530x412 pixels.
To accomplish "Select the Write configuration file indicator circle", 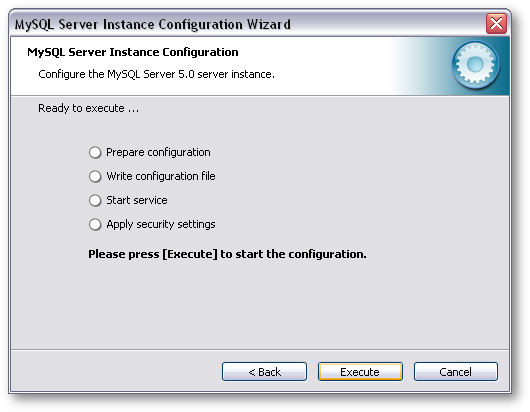I will [x=95, y=176].
